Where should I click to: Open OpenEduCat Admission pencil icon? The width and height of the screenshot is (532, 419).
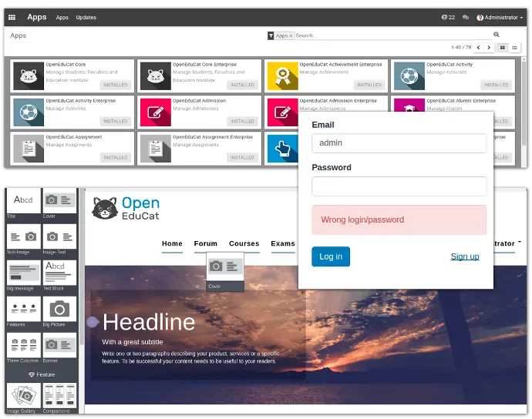(x=156, y=112)
